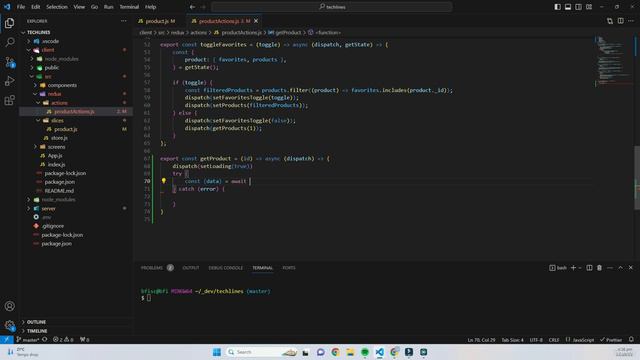This screenshot has width=640, height=360.
Task: Switch to the OUTPUT panel tab
Action: pyautogui.click(x=191, y=268)
